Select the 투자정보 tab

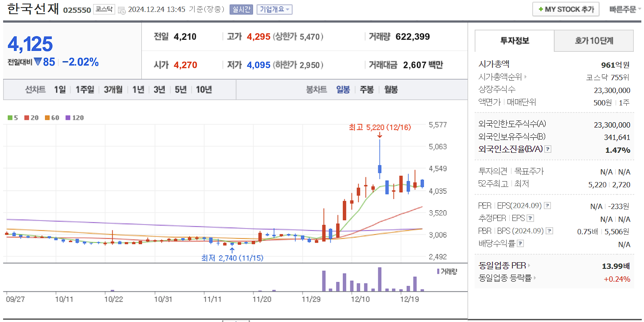[514, 40]
